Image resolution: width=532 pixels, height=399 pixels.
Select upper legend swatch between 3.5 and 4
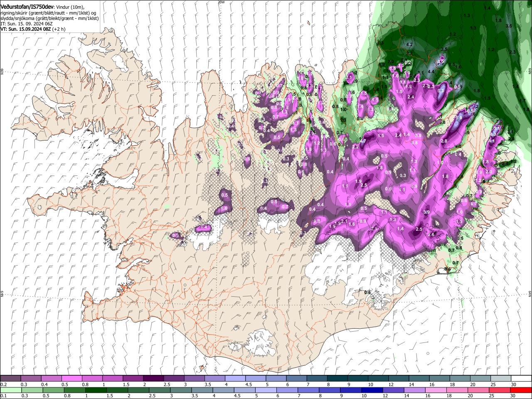point(215,379)
